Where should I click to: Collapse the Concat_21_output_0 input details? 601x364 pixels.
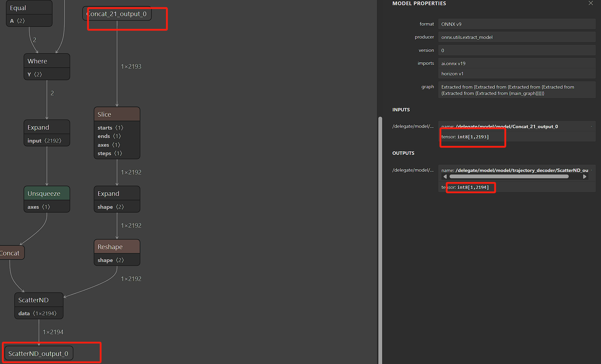tap(591, 126)
